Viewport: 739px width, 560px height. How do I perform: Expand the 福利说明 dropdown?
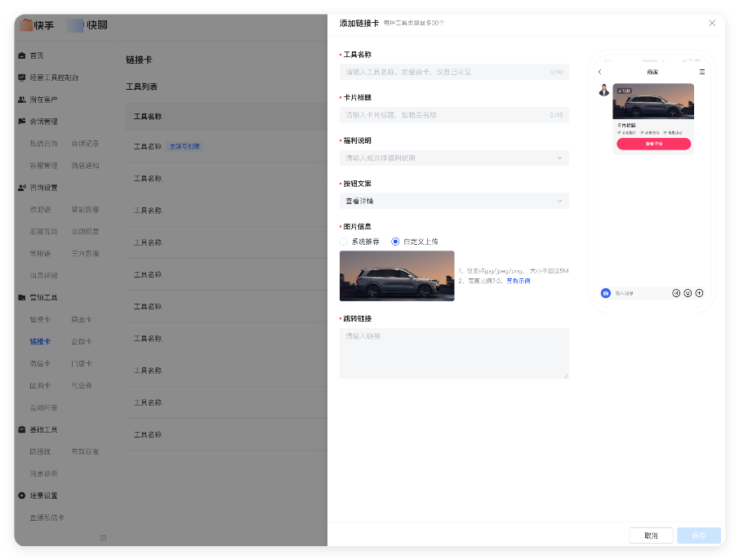(x=454, y=158)
